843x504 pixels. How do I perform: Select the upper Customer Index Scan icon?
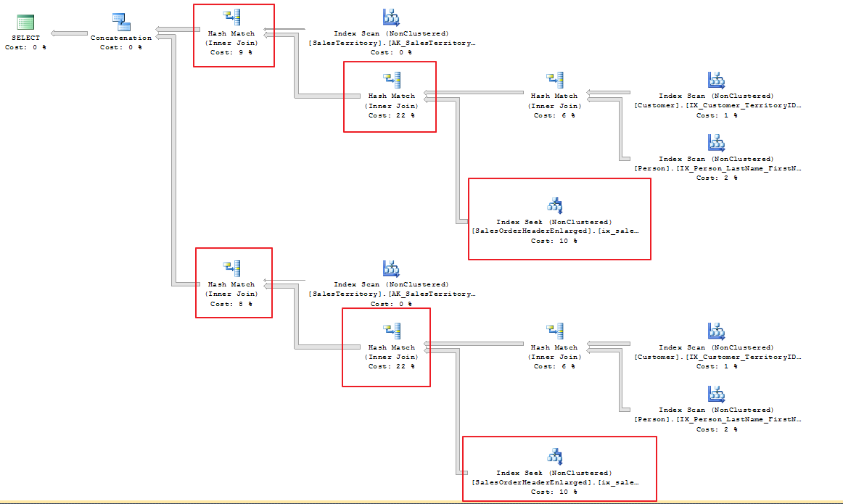coord(716,80)
